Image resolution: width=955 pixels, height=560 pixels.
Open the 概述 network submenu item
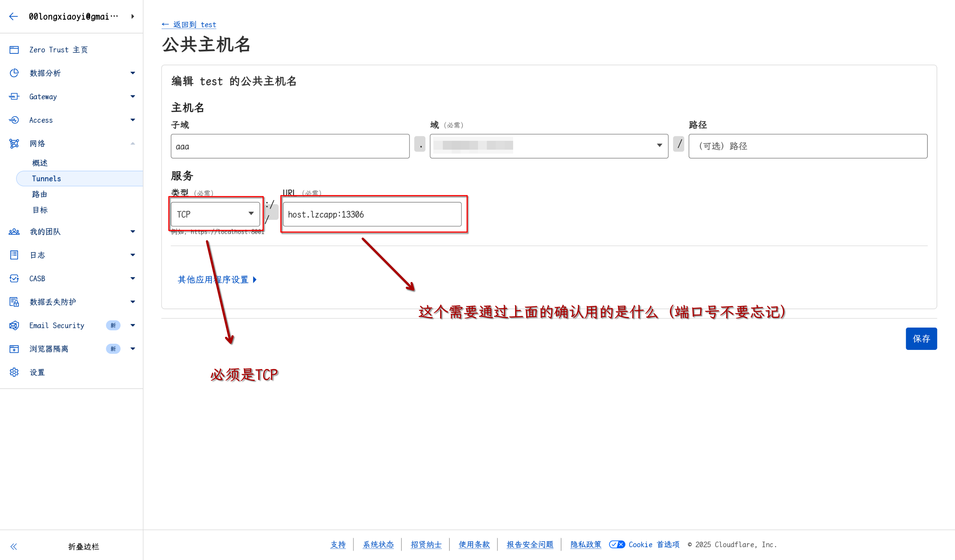[40, 163]
